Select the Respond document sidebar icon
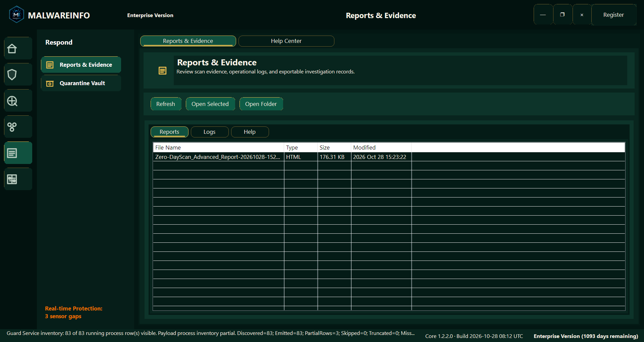Viewport: 644px width, 342px height. (18, 153)
